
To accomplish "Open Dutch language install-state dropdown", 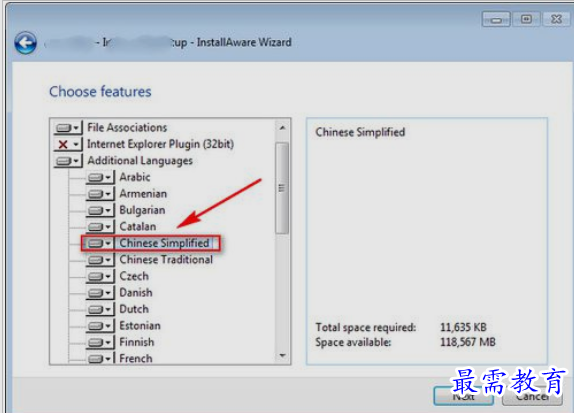I will [100, 309].
